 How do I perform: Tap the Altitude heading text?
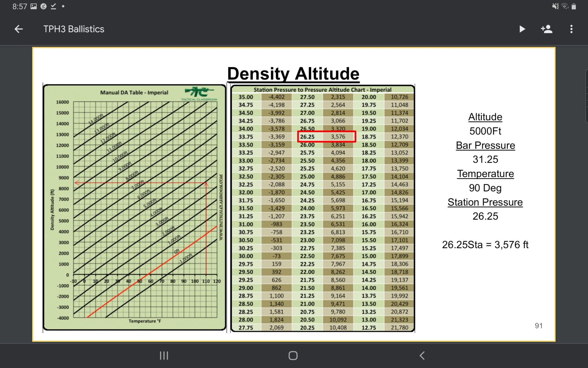485,117
